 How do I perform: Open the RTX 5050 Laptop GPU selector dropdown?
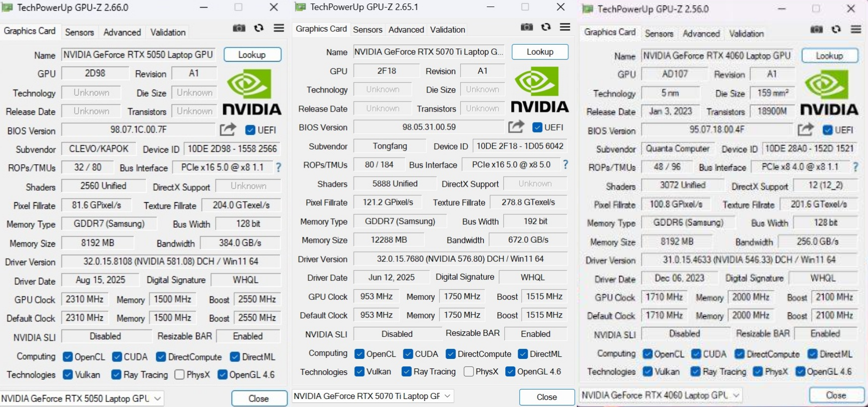click(82, 398)
